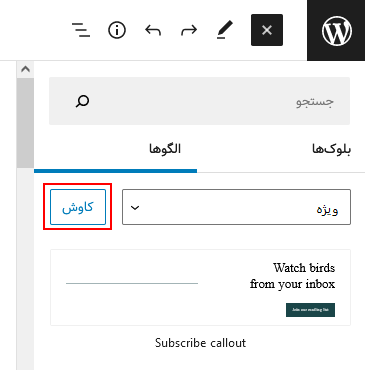Insert the Watch birds pattern preview
This screenshot has height=370, width=365.
[200, 287]
